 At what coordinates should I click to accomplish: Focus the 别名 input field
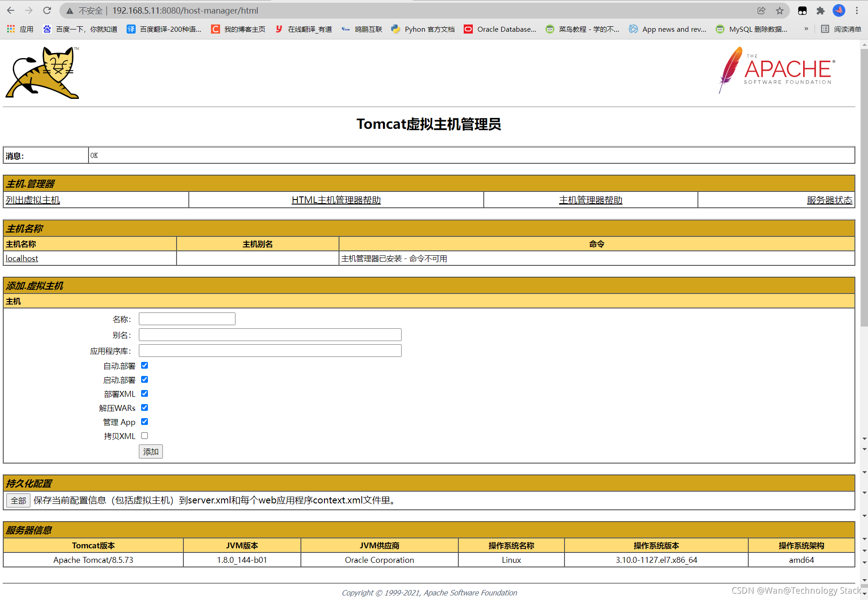[270, 335]
